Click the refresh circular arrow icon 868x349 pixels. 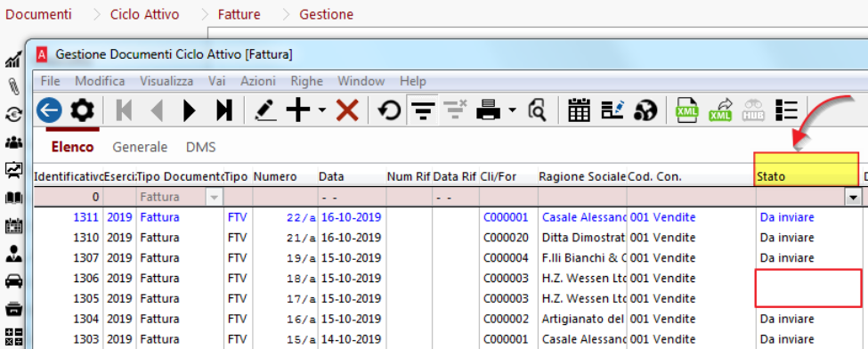(x=389, y=110)
